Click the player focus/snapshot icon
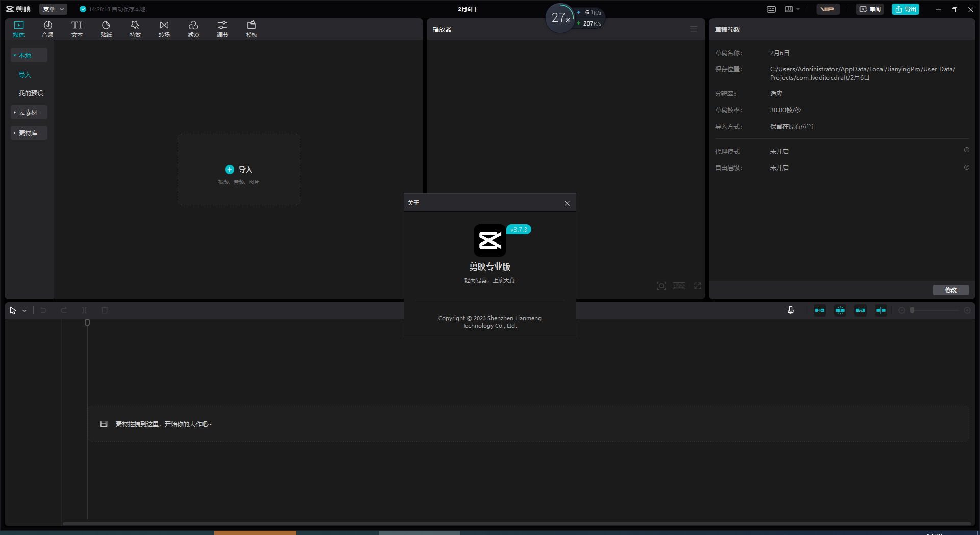Screen dimensions: 980x535 click(x=661, y=286)
